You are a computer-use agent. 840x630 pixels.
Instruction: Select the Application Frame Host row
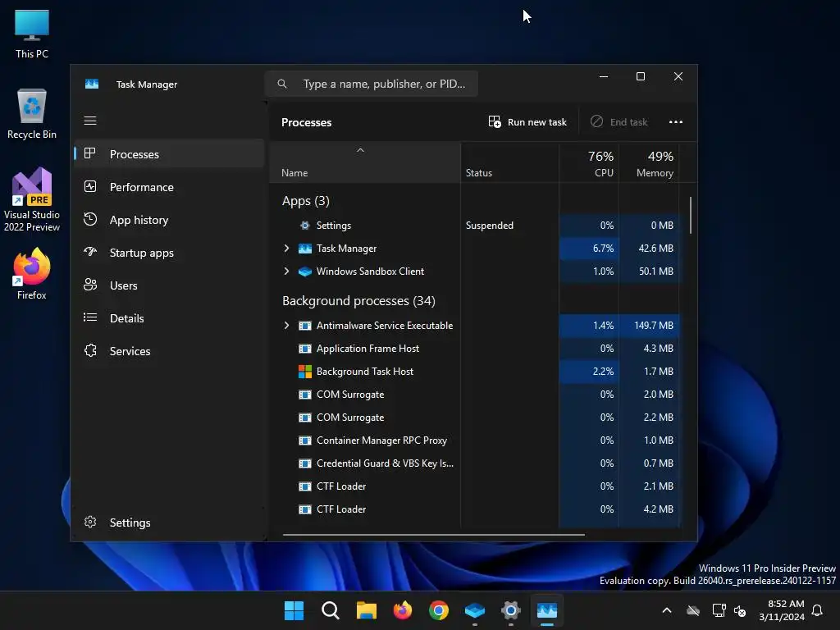(x=474, y=348)
